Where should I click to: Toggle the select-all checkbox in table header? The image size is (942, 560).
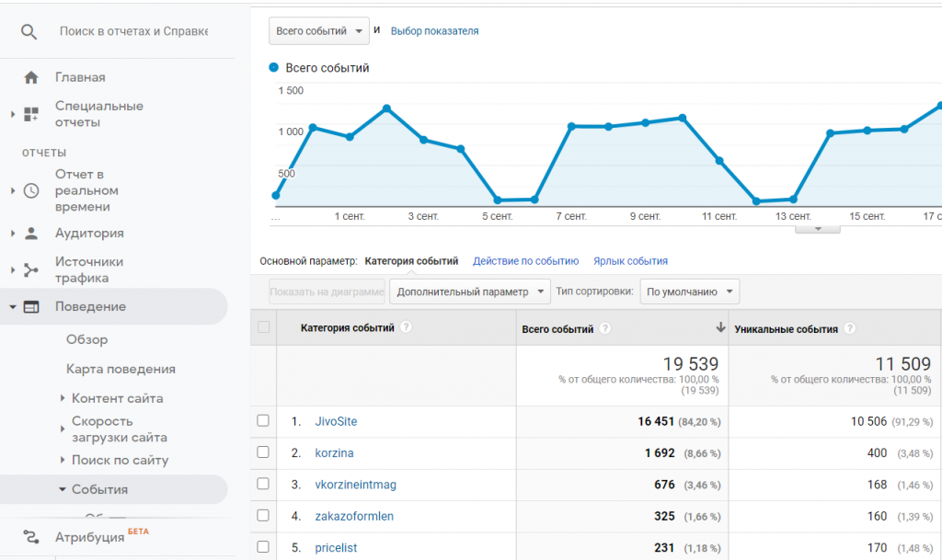pos(264,327)
